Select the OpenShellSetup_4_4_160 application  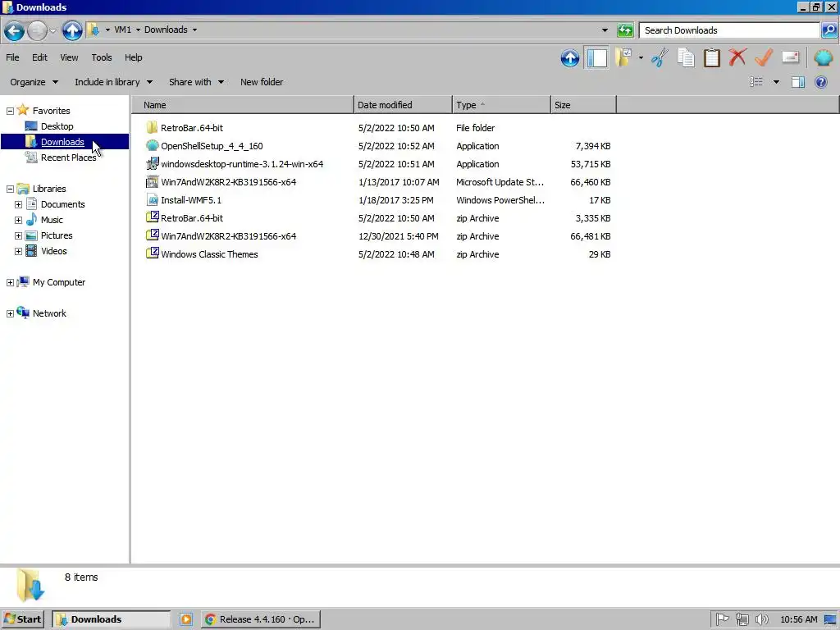[x=212, y=146]
